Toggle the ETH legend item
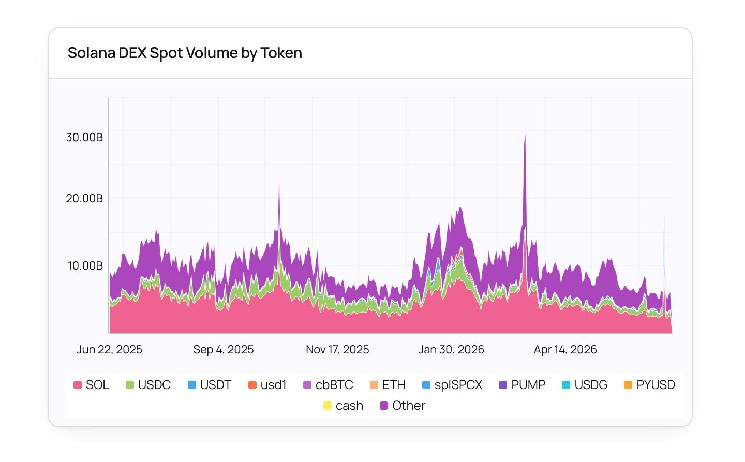 tap(388, 385)
